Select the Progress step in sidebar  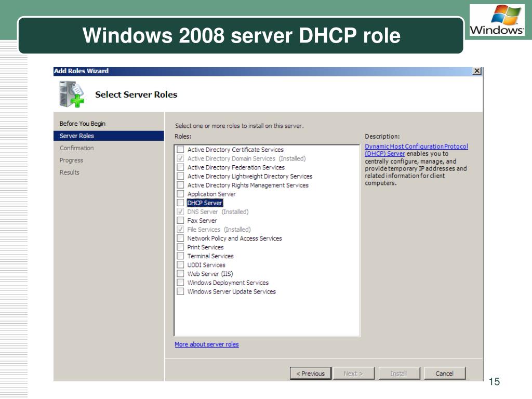pos(71,160)
